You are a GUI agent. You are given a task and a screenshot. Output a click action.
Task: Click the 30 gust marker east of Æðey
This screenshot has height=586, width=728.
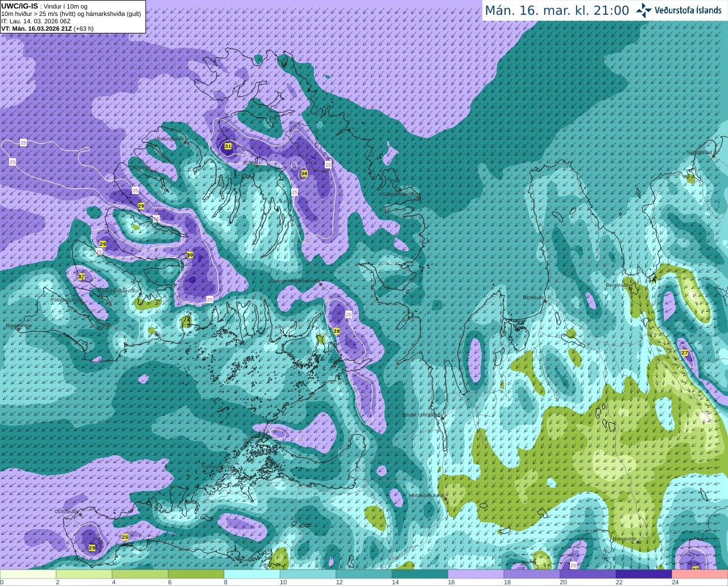[304, 174]
